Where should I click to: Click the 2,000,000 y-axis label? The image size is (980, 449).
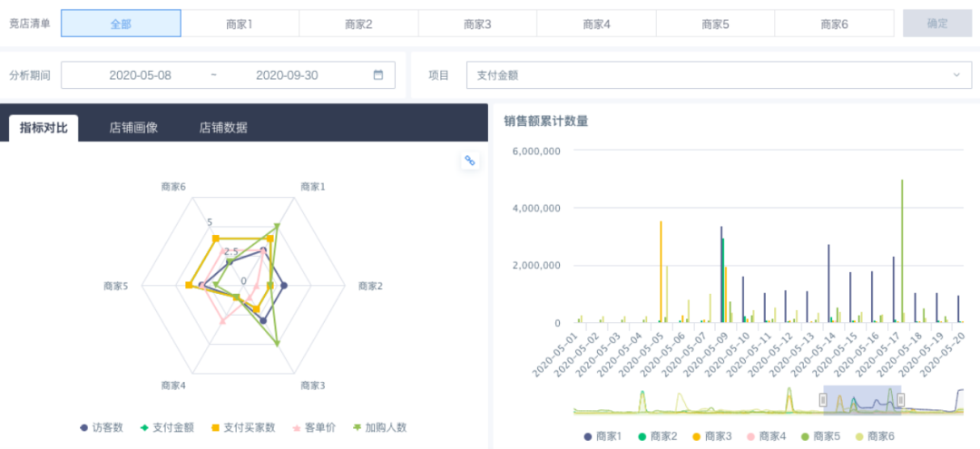535,266
